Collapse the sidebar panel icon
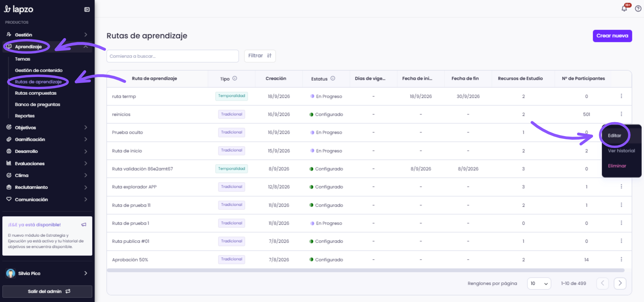 [87, 9]
